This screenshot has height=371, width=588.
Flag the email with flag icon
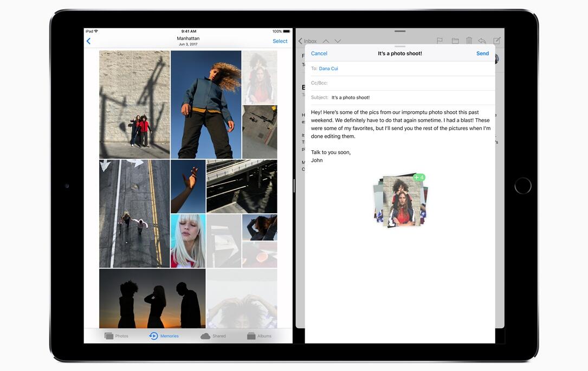440,41
